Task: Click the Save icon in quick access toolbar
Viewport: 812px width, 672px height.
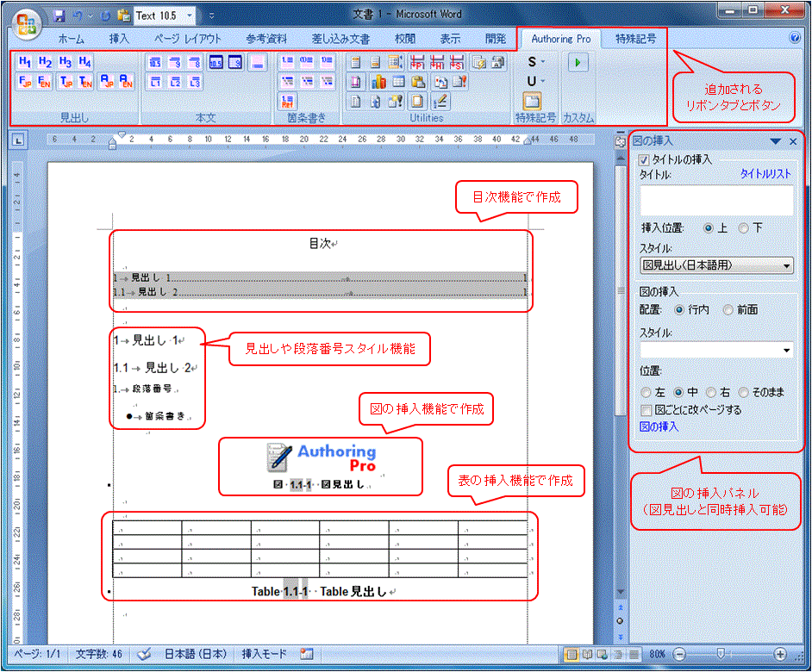Action: [59, 16]
